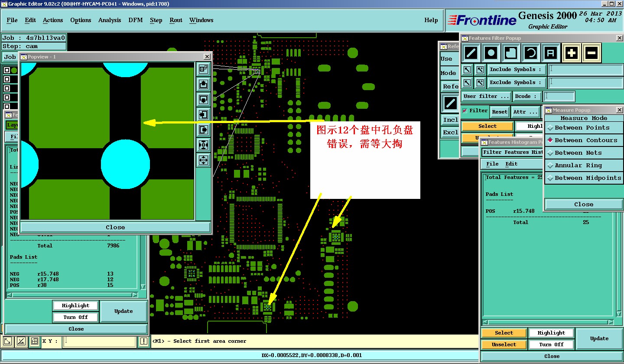Screen dimensions: 624x364
Task: Open the File menu
Action: point(12,20)
